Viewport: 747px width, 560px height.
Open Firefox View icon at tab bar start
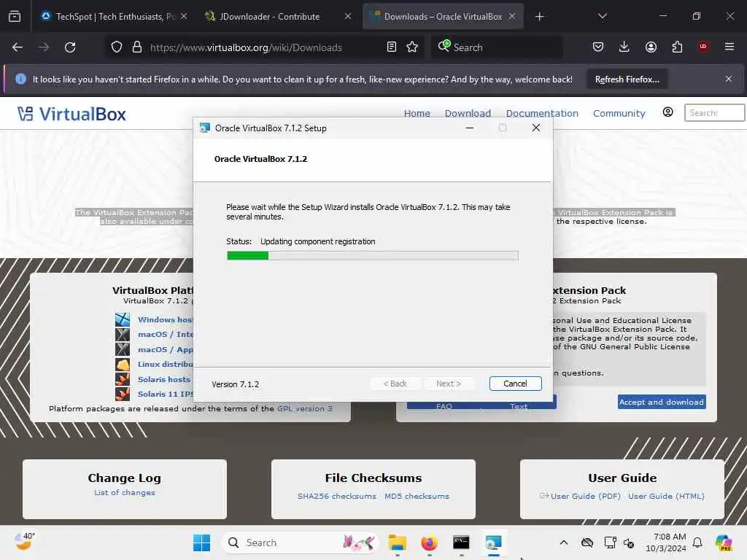tap(15, 16)
